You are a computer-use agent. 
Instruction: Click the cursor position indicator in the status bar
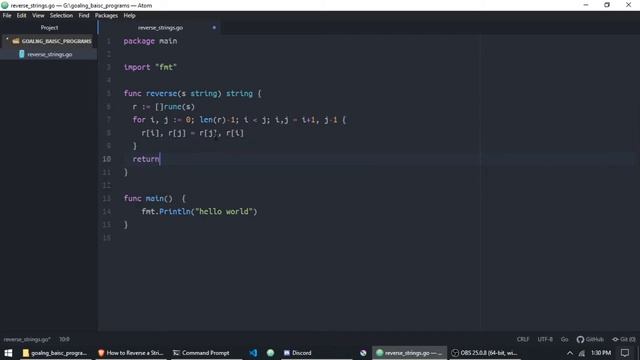coord(64,339)
